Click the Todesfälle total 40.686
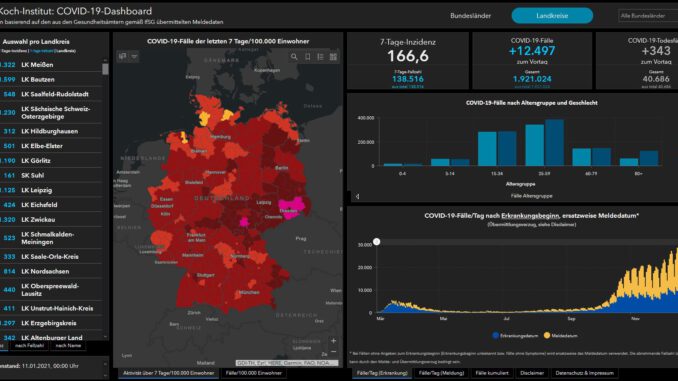 656,79
